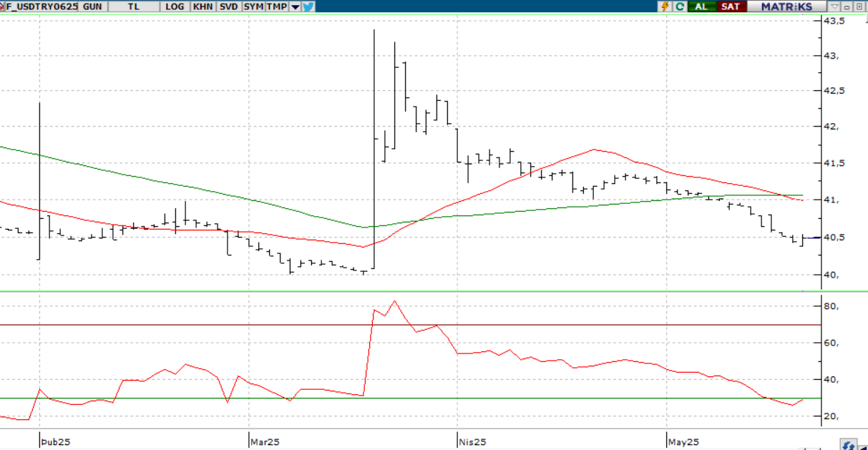This screenshot has height=450, width=868.
Task: Open the triangle menu next to MATRIKS
Action: [835, 6]
